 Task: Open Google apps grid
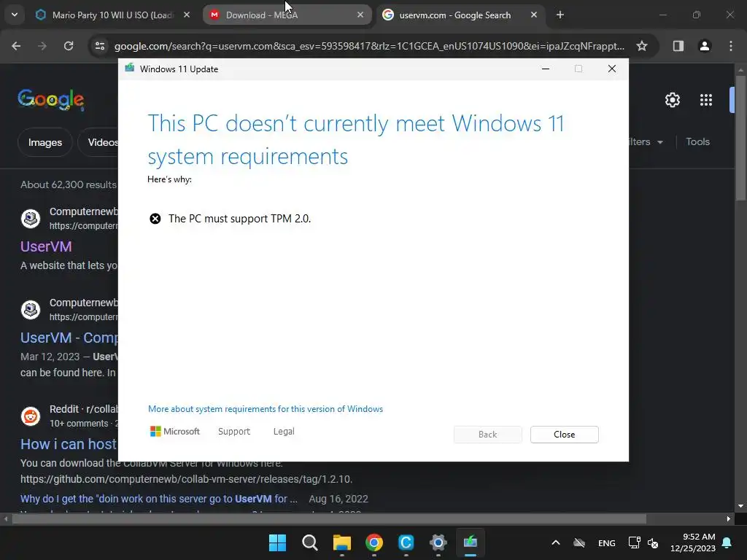706,100
